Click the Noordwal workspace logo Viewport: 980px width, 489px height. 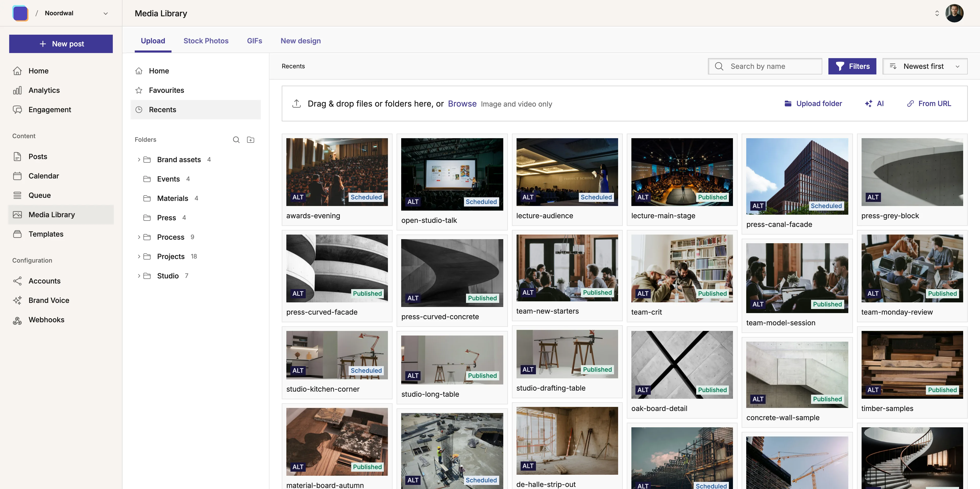[x=20, y=13]
